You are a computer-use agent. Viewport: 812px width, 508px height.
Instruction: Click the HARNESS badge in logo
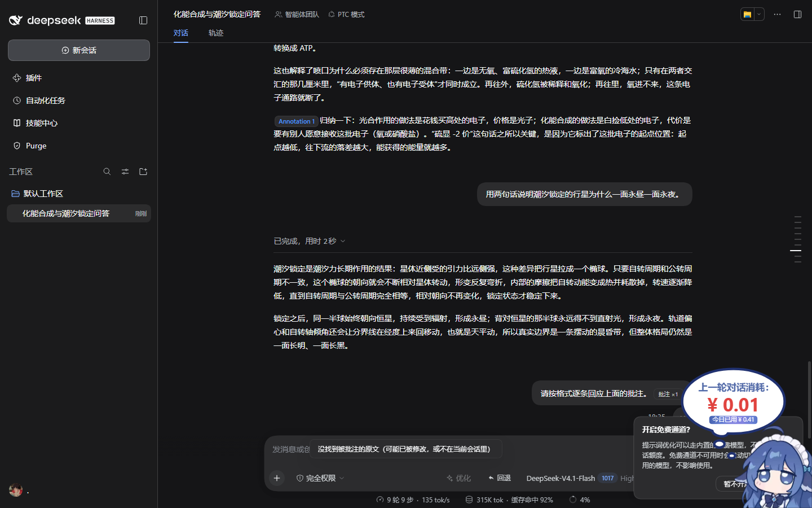(100, 20)
